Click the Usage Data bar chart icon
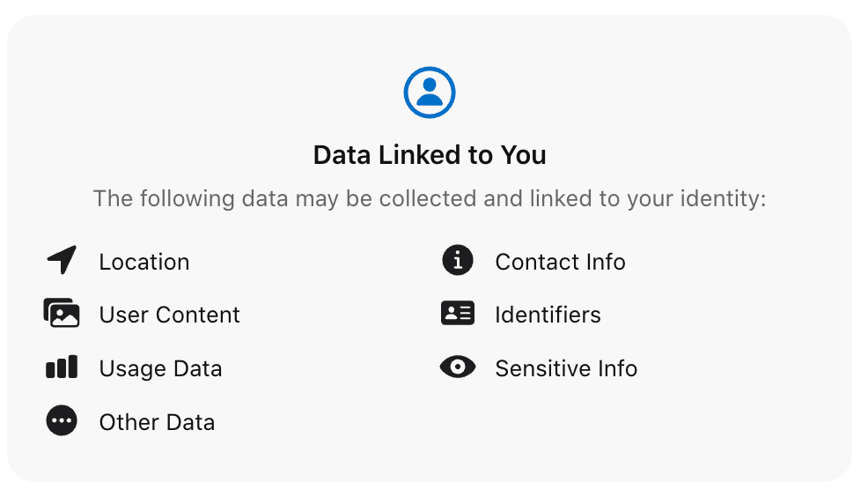Image resolution: width=868 pixels, height=497 pixels. [x=62, y=367]
